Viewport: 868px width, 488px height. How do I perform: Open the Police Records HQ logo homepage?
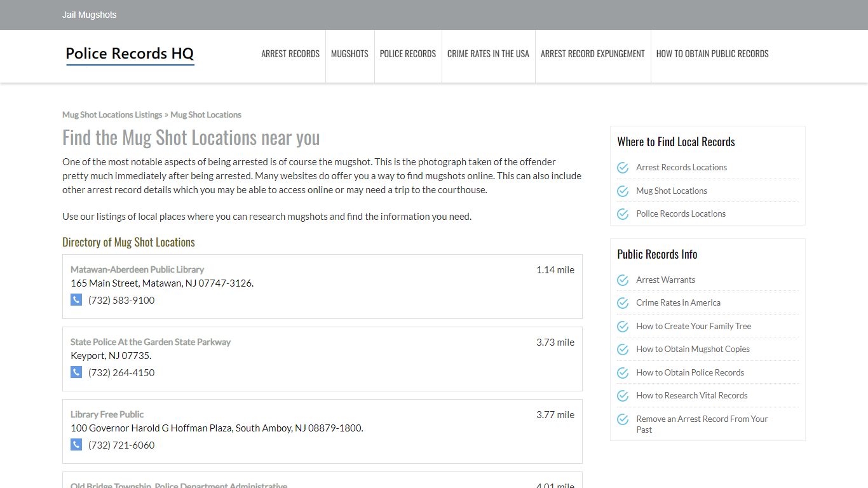130,55
